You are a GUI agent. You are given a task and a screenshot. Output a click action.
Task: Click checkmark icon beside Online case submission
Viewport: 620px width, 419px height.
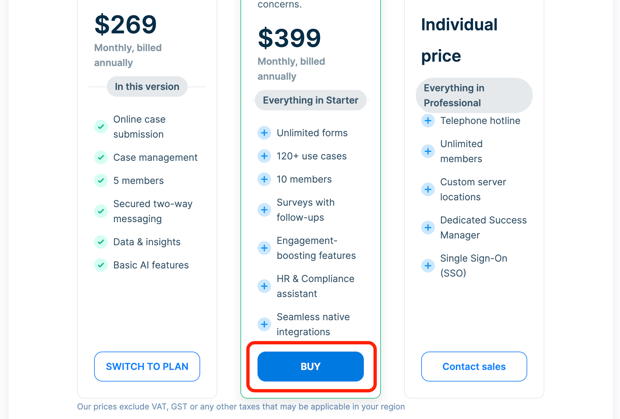(x=101, y=127)
